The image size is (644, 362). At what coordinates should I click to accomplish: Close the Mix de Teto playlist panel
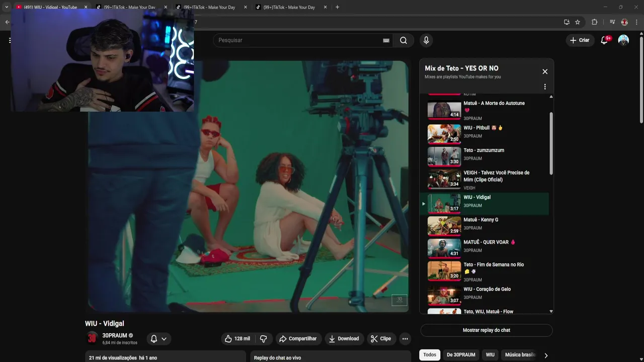click(545, 71)
